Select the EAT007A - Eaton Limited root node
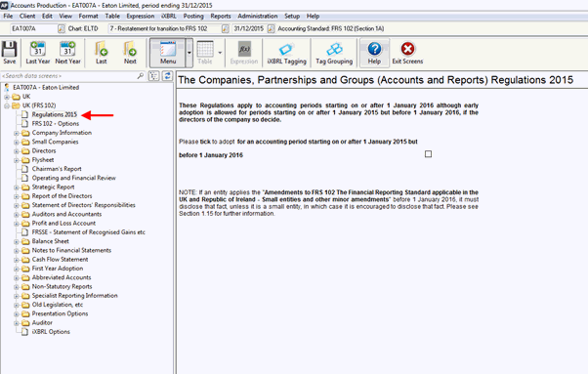The height and width of the screenshot is (374, 588). (46, 87)
